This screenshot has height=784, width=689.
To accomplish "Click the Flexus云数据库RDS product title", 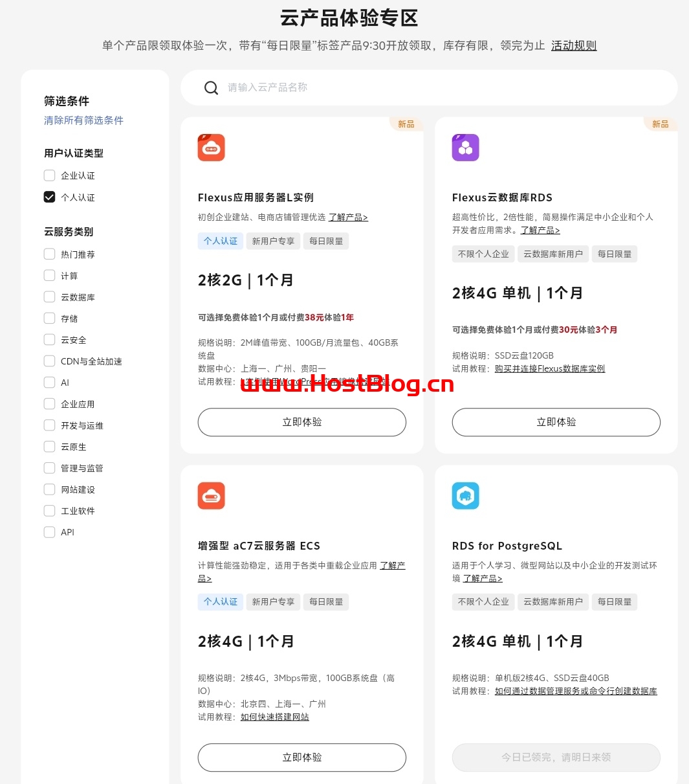I will (502, 197).
